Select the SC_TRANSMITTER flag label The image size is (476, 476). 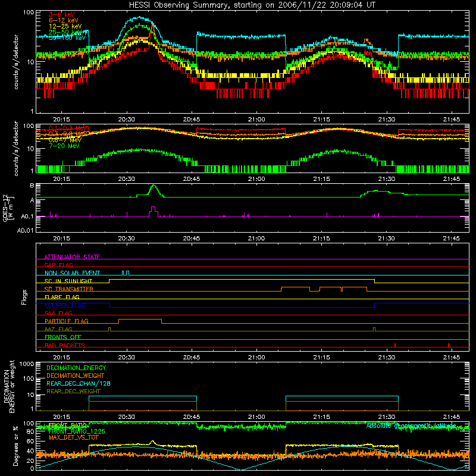pyautogui.click(x=69, y=289)
